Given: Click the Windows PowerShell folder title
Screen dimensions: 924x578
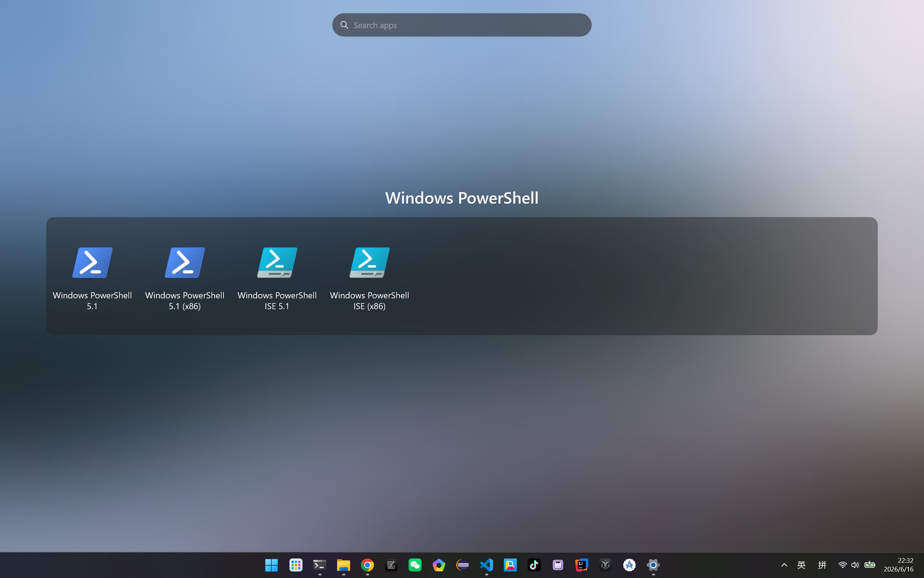Looking at the screenshot, I should tap(462, 198).
